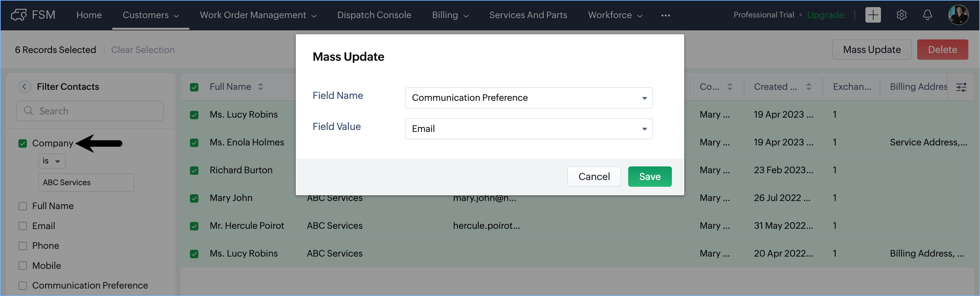
Task: Uncheck the Company filter checkbox
Action: [23, 143]
